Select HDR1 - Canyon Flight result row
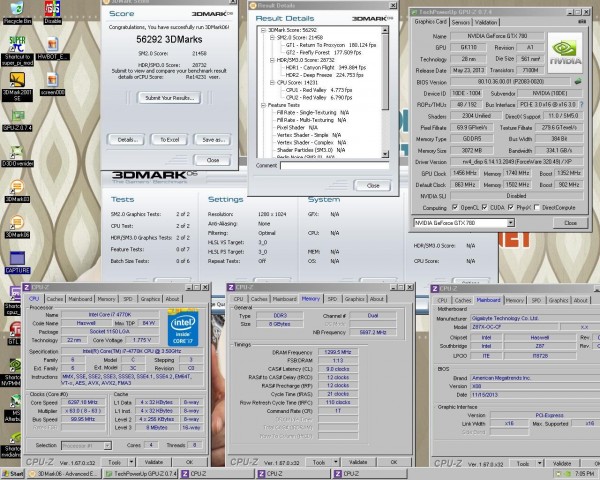This screenshot has height=480, width=600. click(325, 67)
